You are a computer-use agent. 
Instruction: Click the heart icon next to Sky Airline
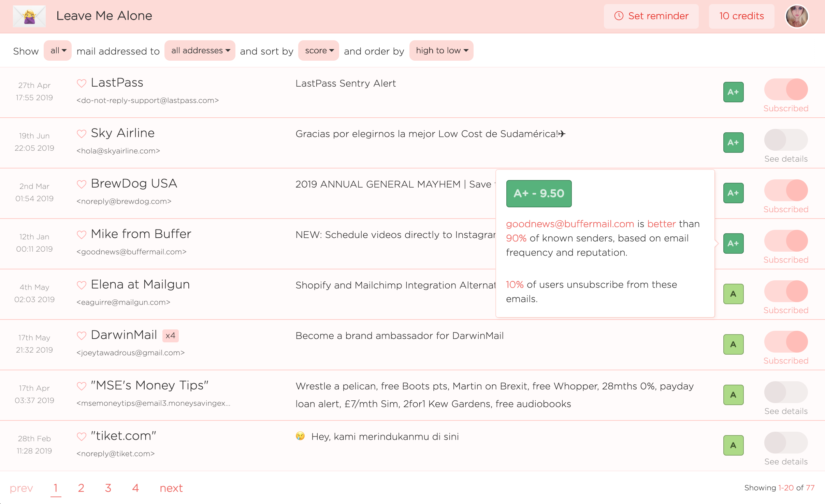82,134
